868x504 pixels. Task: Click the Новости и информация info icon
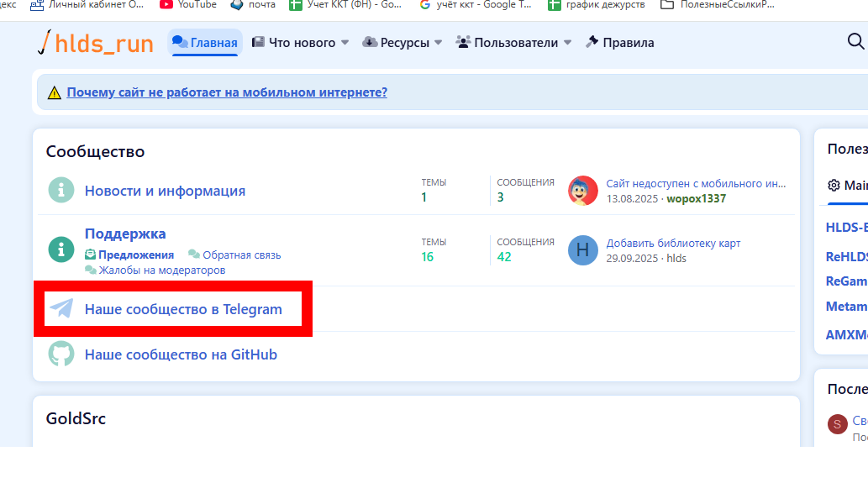tap(61, 191)
